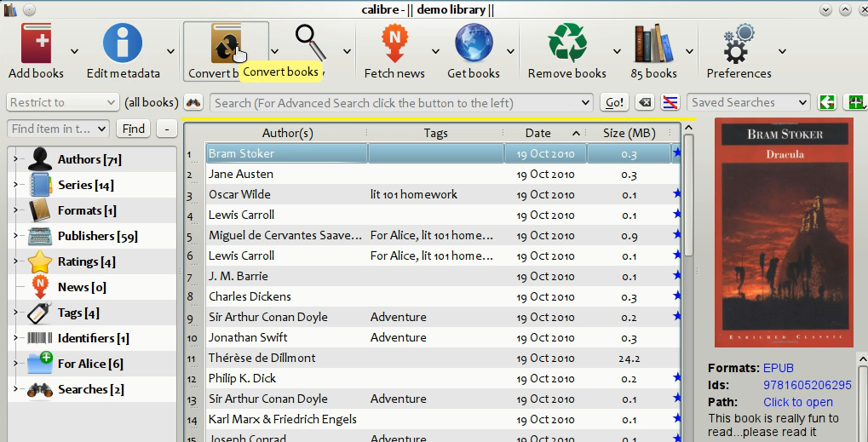Open Fetch news dropdown arrow
This screenshot has height=442, width=868.
[435, 51]
